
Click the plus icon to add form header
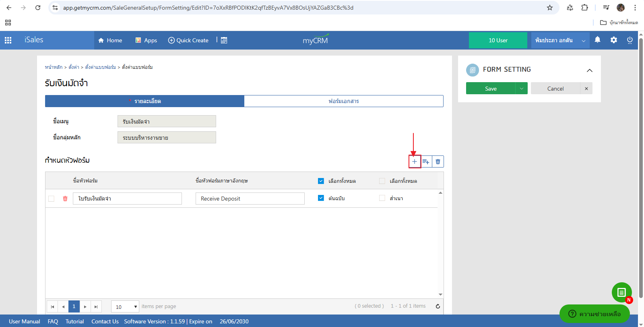(415, 161)
